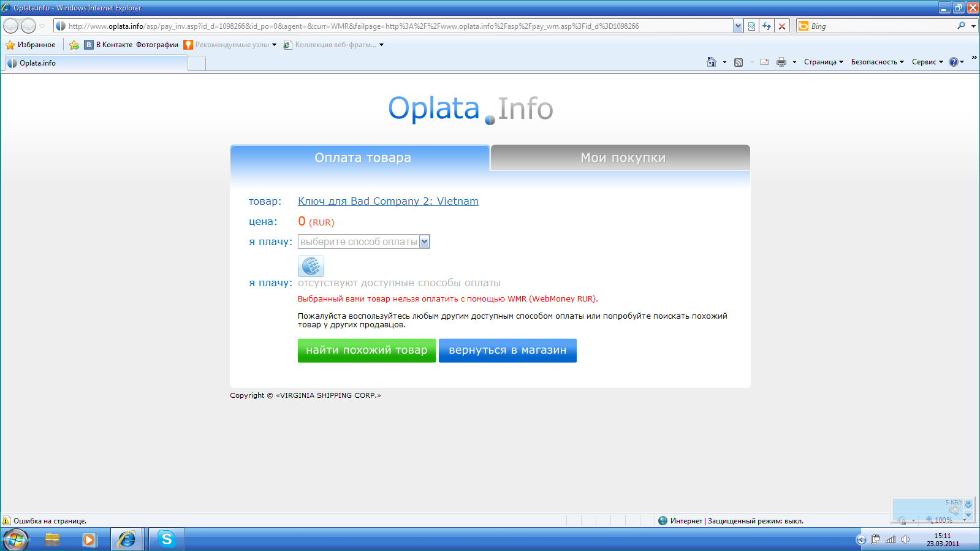Click Ошибка на странице status text
The width and height of the screenshot is (980, 551).
pos(50,521)
